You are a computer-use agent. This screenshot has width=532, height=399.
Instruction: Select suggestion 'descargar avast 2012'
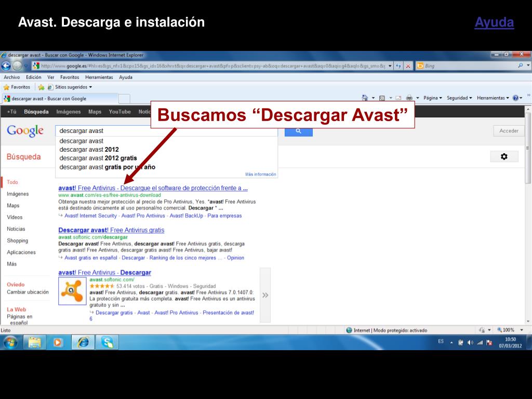[x=89, y=150]
